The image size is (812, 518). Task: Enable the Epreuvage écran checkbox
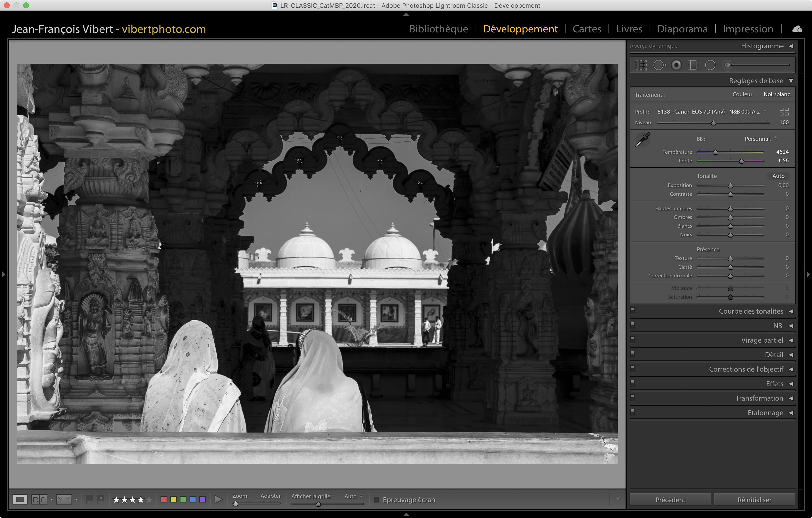[x=377, y=499]
